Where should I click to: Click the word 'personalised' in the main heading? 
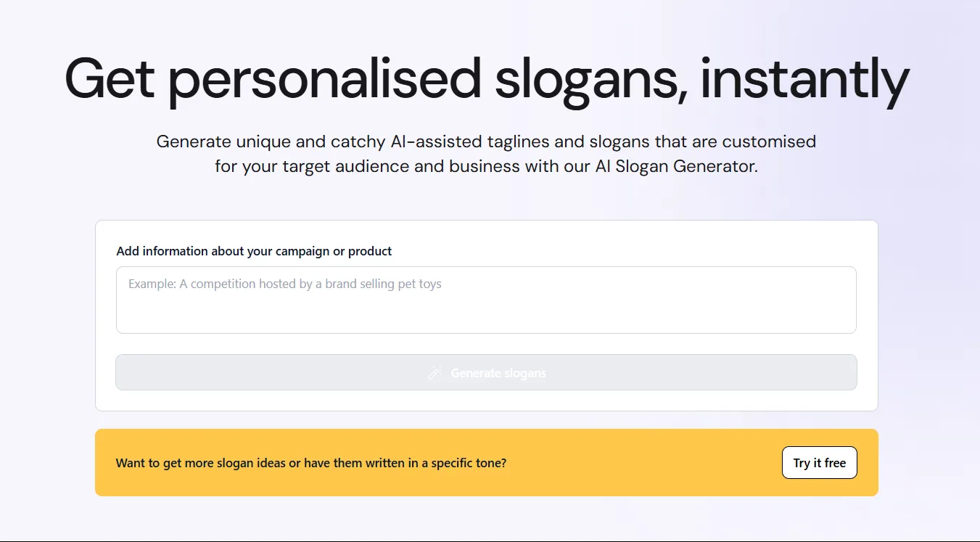(325, 79)
